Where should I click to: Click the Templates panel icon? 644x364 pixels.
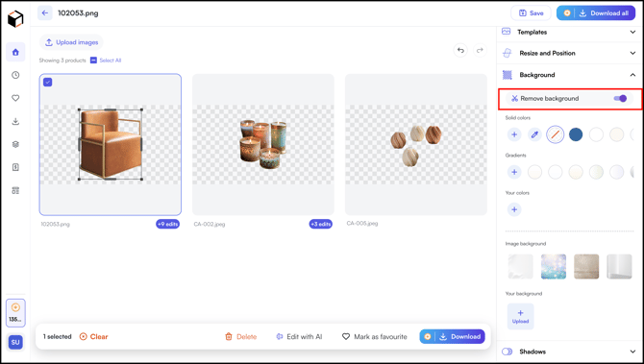point(507,32)
